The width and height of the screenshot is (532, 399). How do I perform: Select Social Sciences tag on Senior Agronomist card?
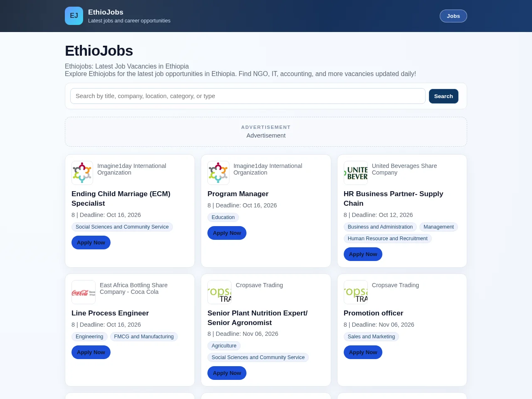[x=258, y=357]
